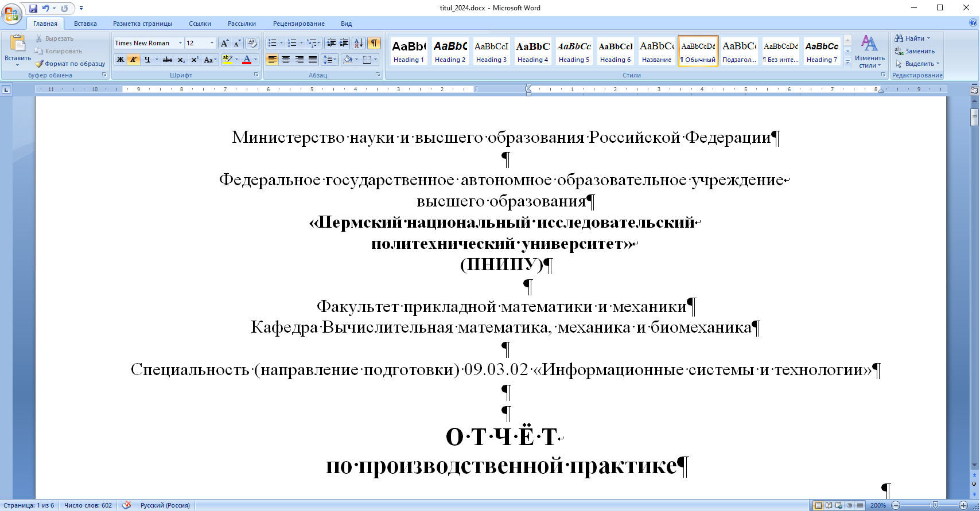980x511 pixels.
Task: Paste clipboard contents with the Вставить icon
Action: 18,43
